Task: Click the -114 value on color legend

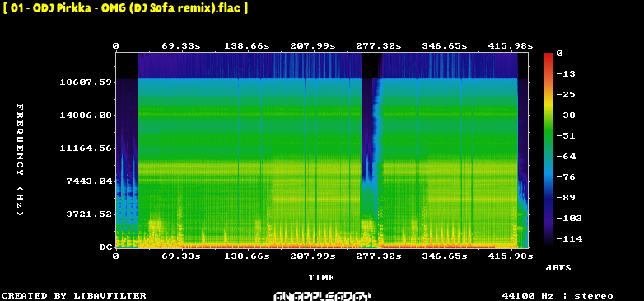Action: pyautogui.click(x=569, y=239)
